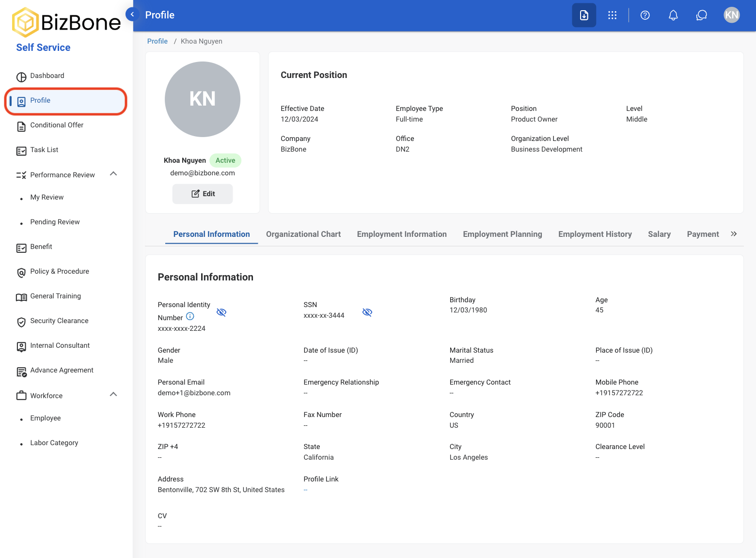This screenshot has width=756, height=558.
Task: Click the Security Clearance shield icon
Action: coord(21,322)
